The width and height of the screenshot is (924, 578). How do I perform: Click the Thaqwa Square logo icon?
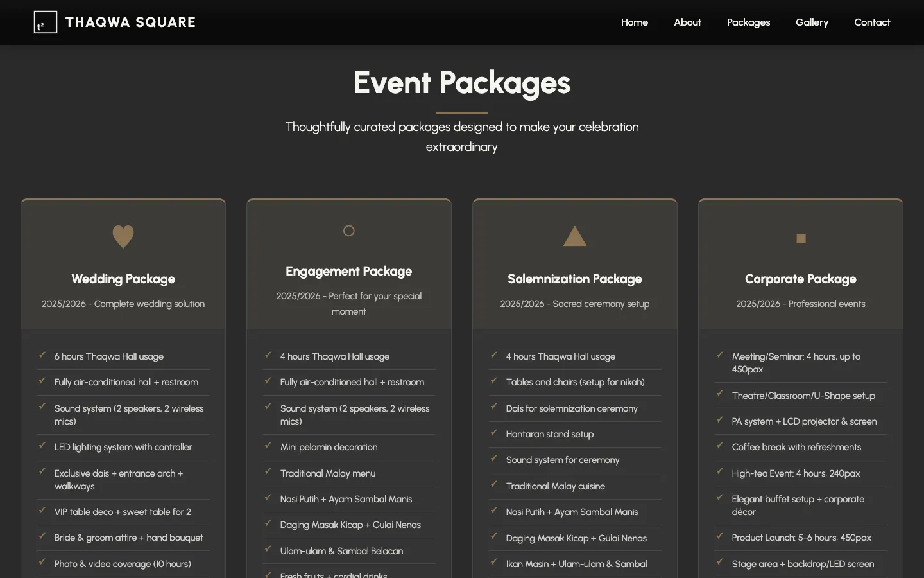46,22
